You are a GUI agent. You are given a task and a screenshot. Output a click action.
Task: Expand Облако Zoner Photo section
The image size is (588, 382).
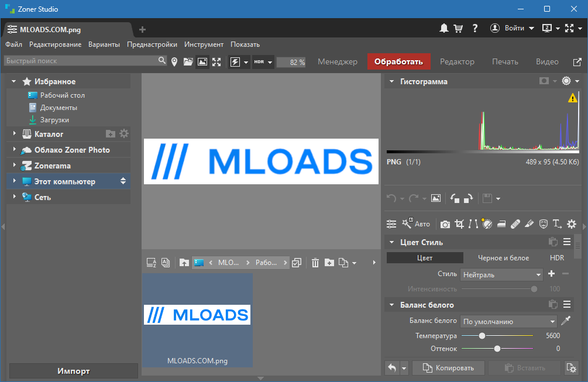[14, 149]
